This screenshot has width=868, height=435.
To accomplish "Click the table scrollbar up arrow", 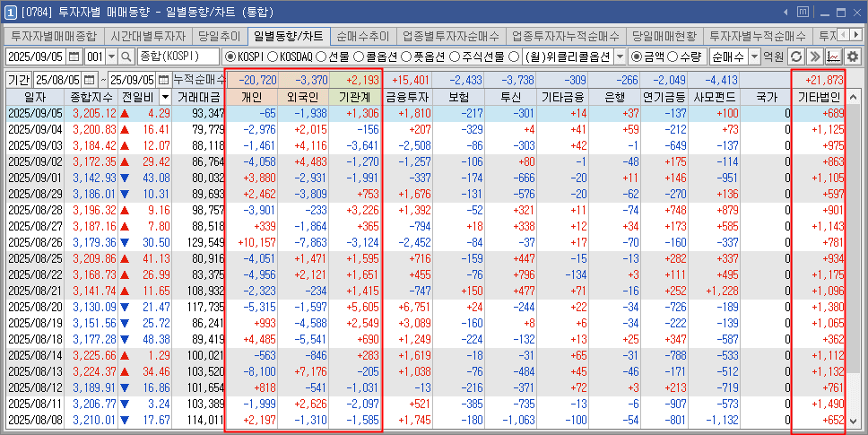I will (853, 97).
